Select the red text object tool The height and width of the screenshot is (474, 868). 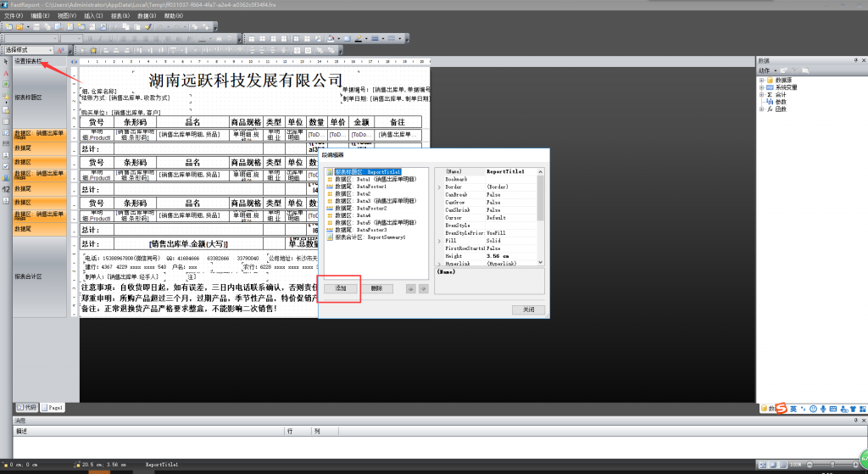(6, 73)
